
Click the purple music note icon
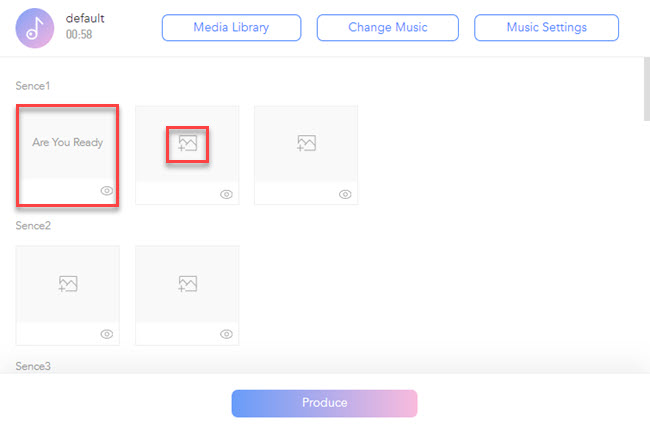coord(35,28)
